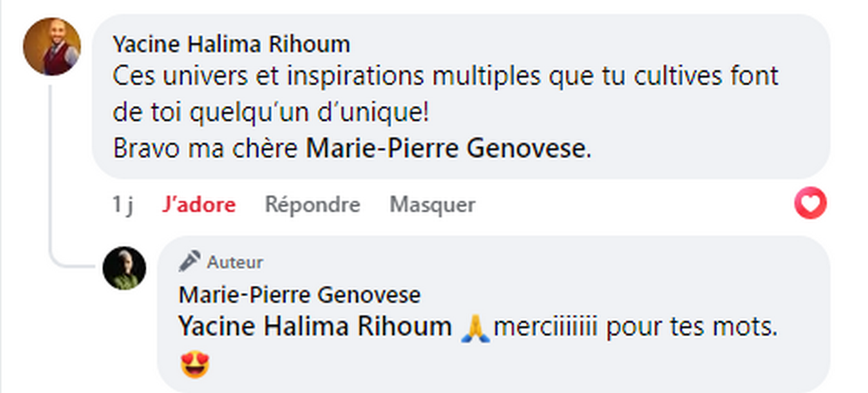Open Yacine Halima Rihoum's name above the comment

231,45
